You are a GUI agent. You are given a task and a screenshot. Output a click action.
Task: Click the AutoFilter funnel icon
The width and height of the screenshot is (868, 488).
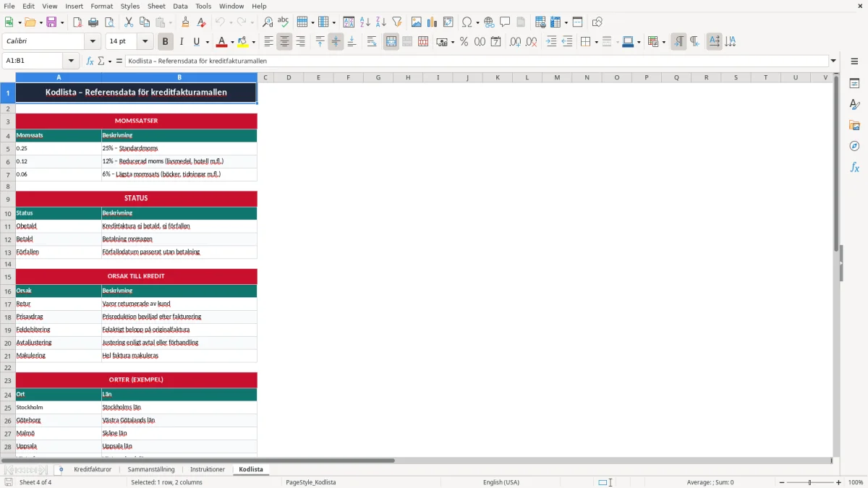pos(396,22)
